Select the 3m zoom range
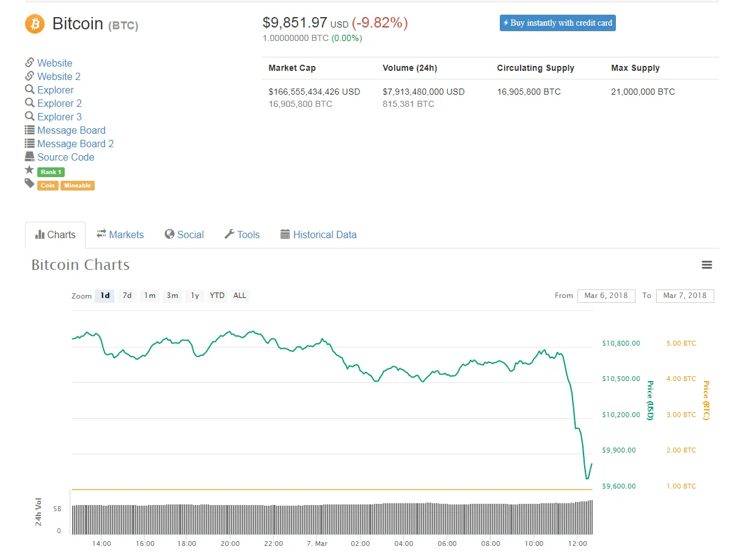The width and height of the screenshot is (732, 560). pos(172,296)
